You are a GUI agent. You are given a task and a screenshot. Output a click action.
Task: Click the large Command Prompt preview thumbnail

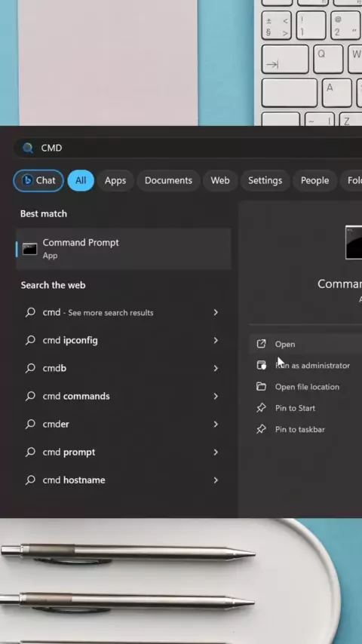[x=354, y=242]
